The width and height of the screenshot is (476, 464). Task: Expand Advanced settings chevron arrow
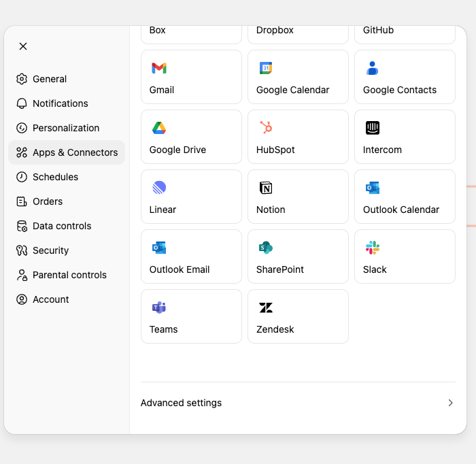450,403
